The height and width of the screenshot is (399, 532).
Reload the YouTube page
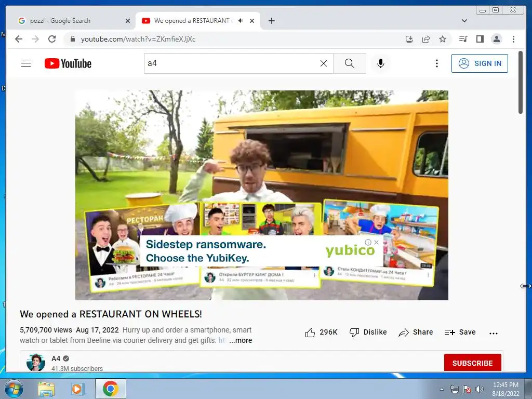pyautogui.click(x=52, y=39)
